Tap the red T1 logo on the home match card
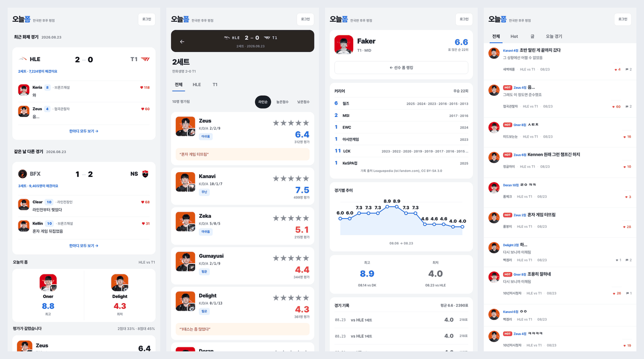This screenshot has width=644, height=359. (x=145, y=59)
